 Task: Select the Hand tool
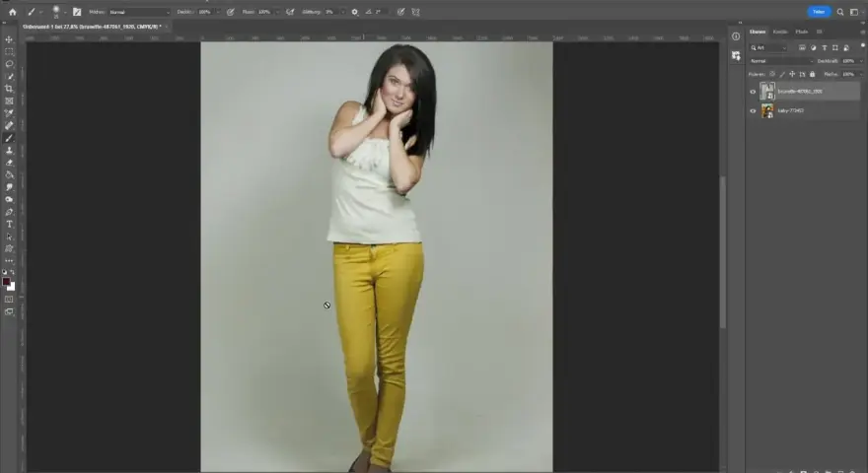[x=9, y=249]
